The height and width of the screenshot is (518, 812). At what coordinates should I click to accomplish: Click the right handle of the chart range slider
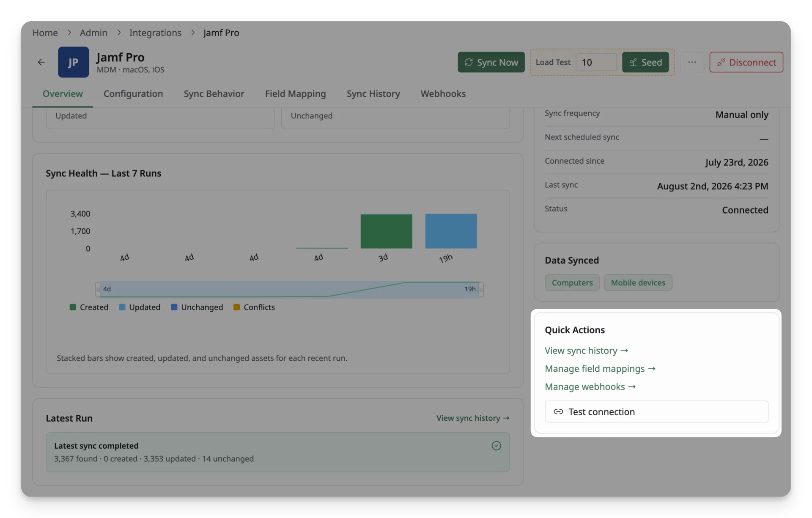click(x=481, y=289)
